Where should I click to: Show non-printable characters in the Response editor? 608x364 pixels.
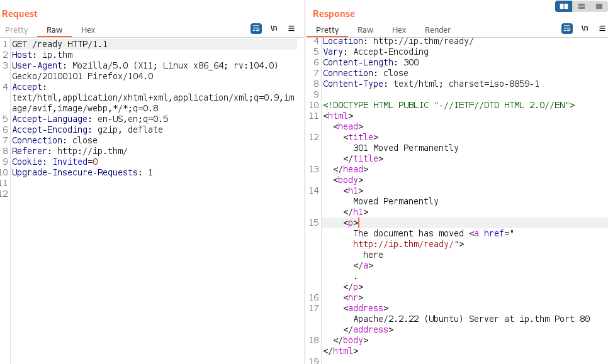point(584,29)
